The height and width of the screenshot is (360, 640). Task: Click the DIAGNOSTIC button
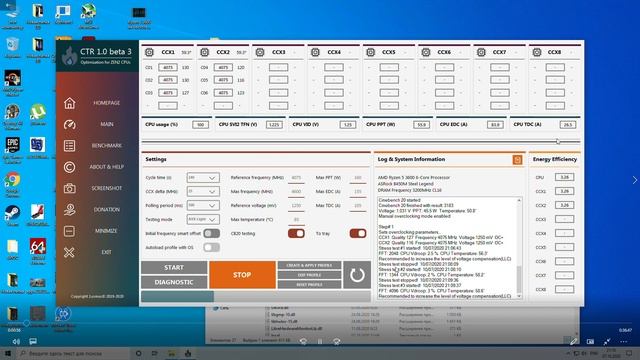(174, 282)
